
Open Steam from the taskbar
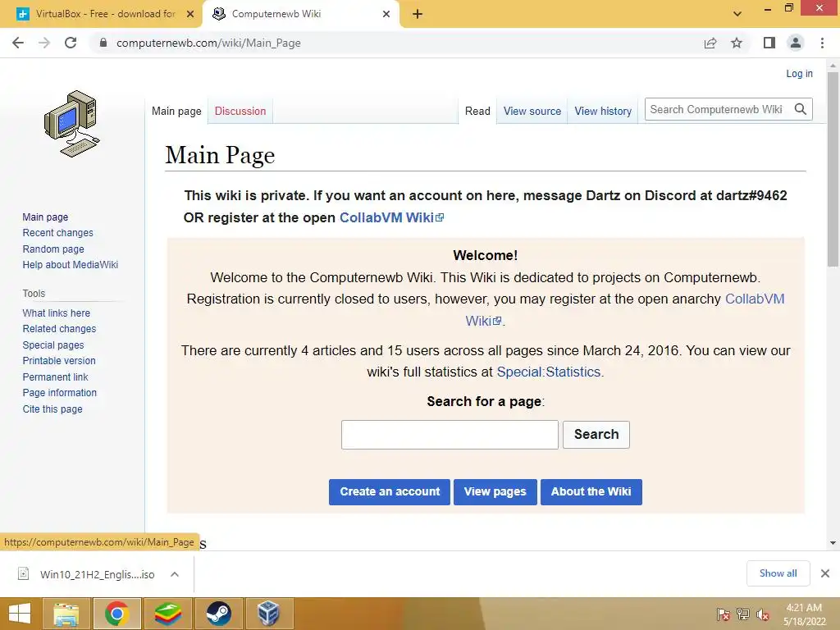click(x=218, y=614)
